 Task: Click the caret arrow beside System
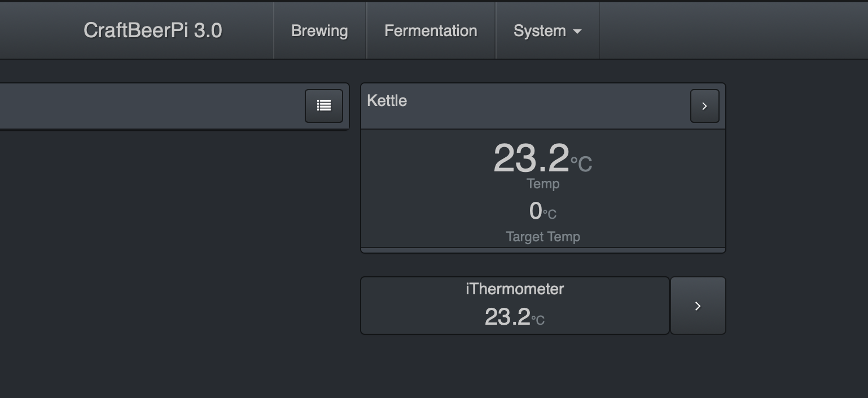tap(577, 32)
